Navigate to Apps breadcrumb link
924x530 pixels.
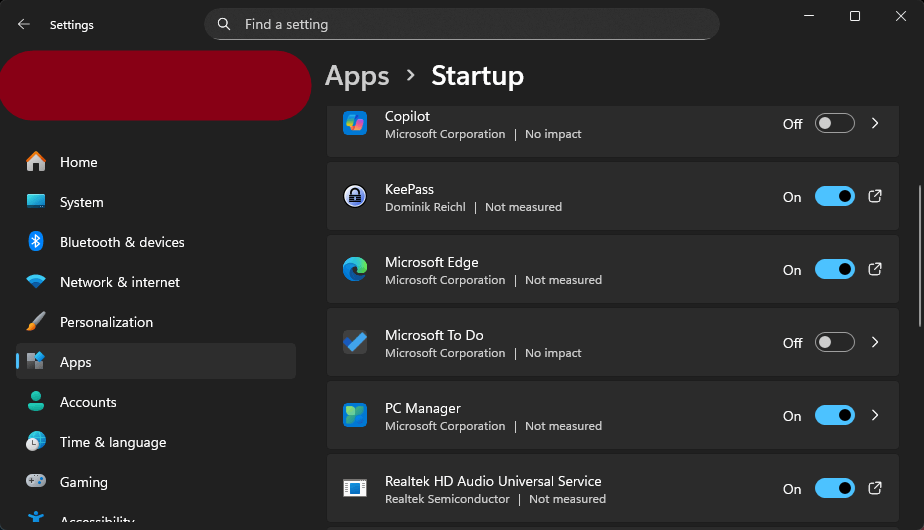tap(357, 76)
